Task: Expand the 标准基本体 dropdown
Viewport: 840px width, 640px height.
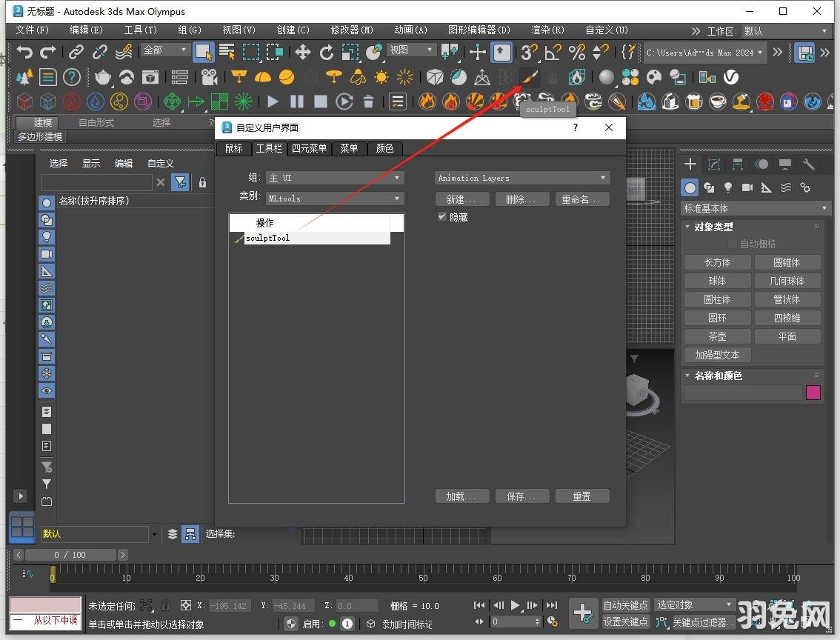Action: point(755,208)
